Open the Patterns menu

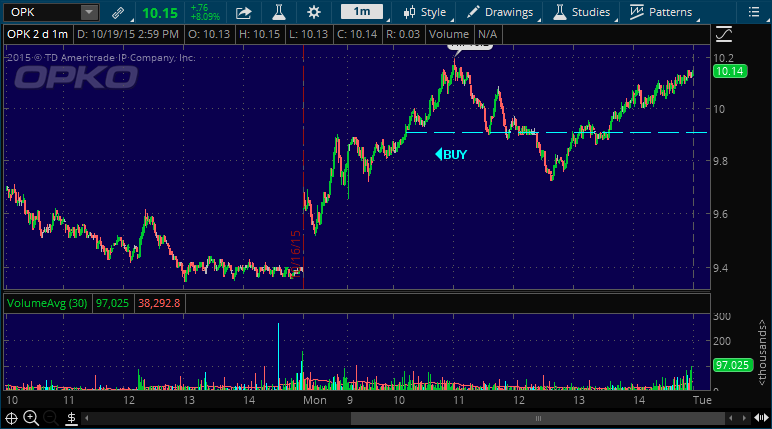click(x=661, y=12)
